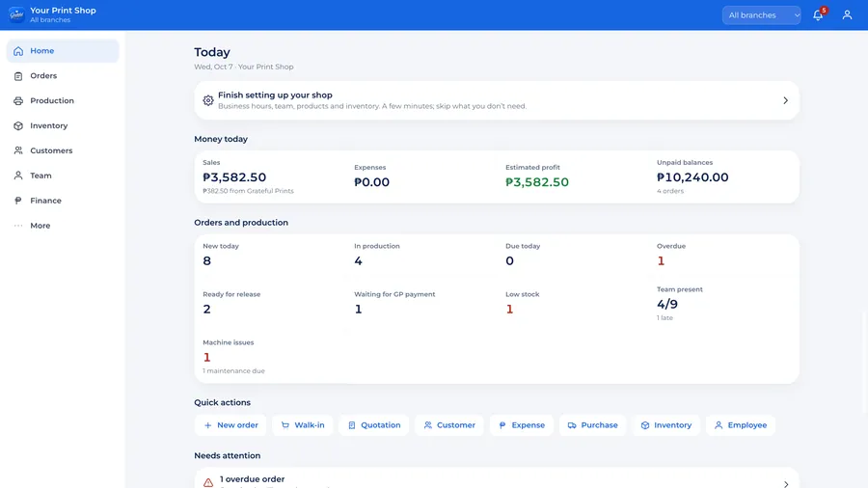Click the 1 maintenance due note
Image resolution: width=868 pixels, height=488 pixels.
click(233, 370)
